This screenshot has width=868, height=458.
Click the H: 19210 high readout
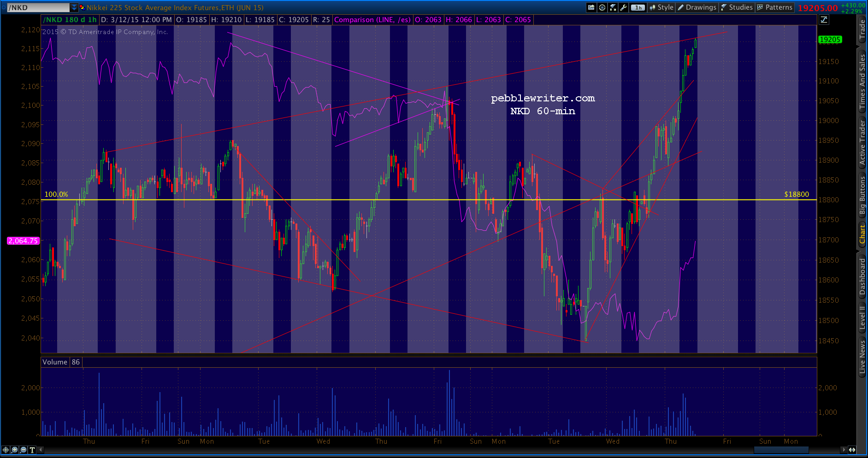[226, 20]
